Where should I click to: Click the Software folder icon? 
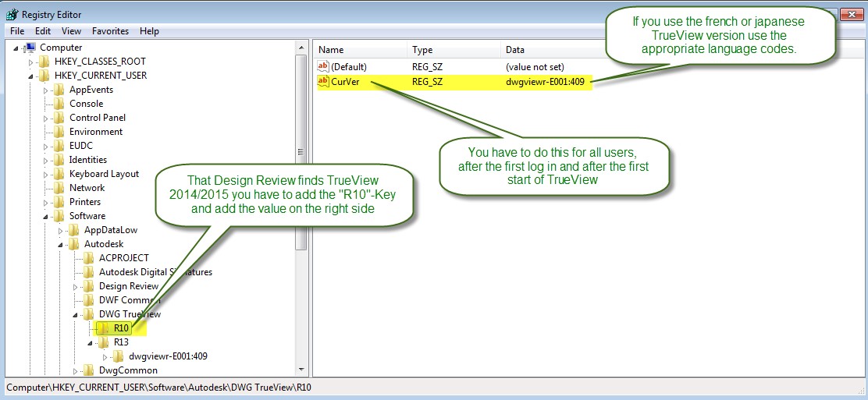(60, 216)
